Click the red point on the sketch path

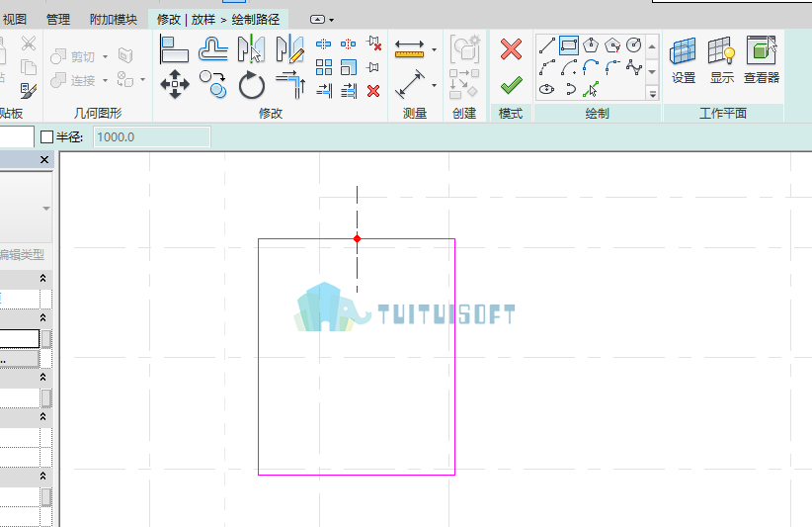(357, 239)
